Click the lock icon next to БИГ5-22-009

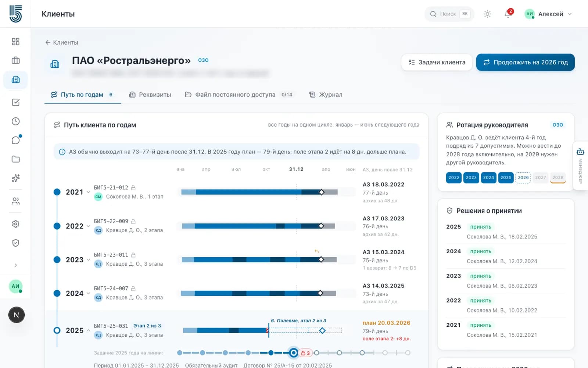click(133, 221)
